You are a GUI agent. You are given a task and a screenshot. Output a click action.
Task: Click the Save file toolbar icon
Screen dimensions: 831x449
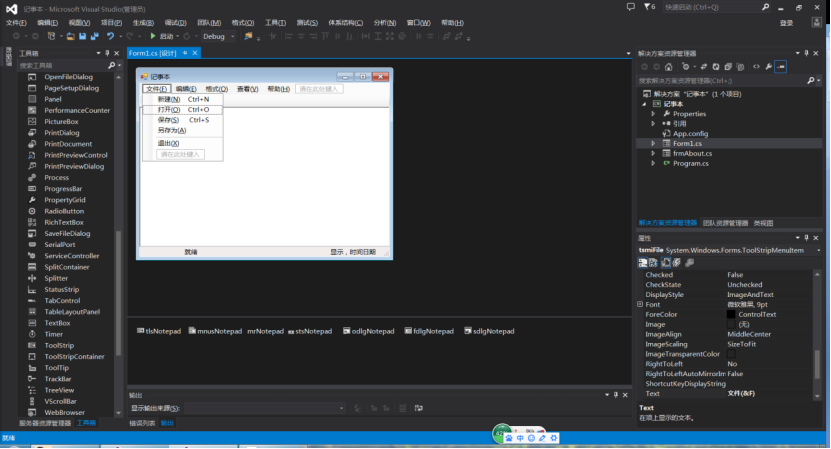83,37
